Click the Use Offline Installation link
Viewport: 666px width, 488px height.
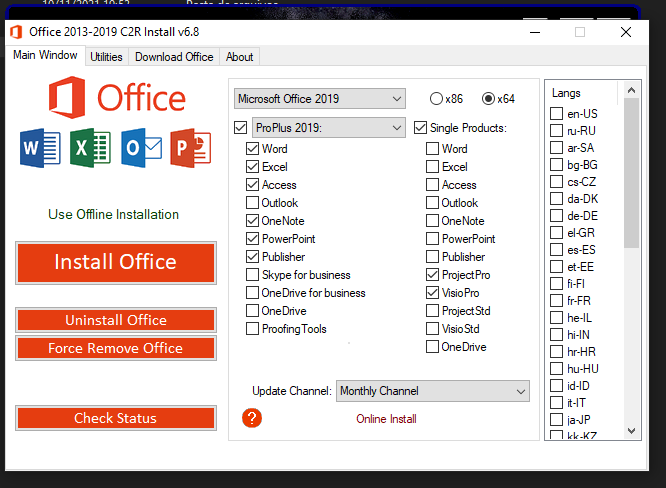[113, 214]
